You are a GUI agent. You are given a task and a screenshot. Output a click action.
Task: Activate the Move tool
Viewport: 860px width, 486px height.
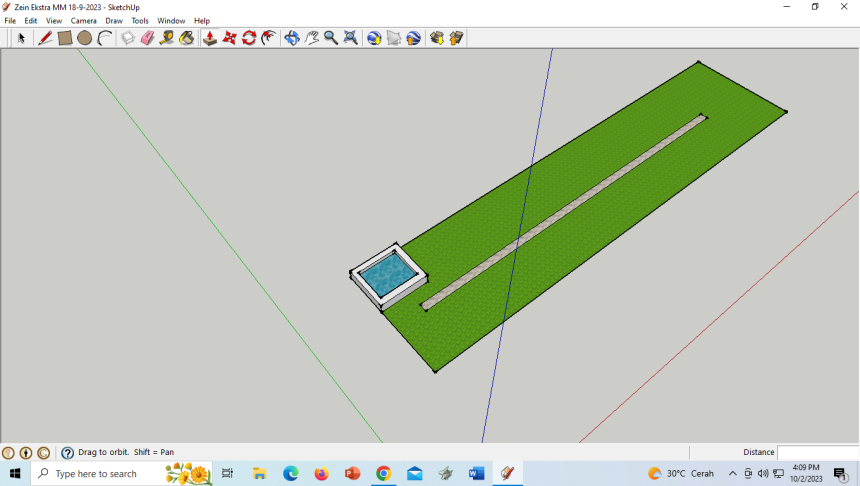coord(230,38)
